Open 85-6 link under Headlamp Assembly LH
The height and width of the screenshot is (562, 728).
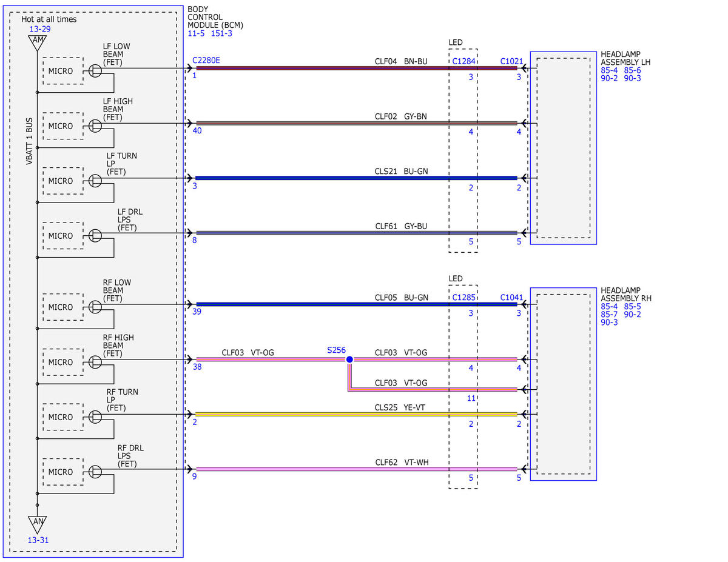pos(632,70)
